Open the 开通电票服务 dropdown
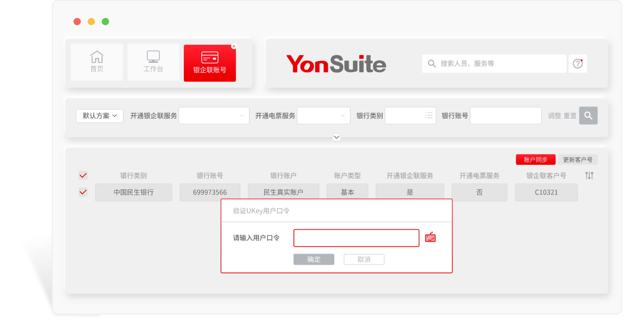The width and height of the screenshot is (644, 331). (323, 115)
